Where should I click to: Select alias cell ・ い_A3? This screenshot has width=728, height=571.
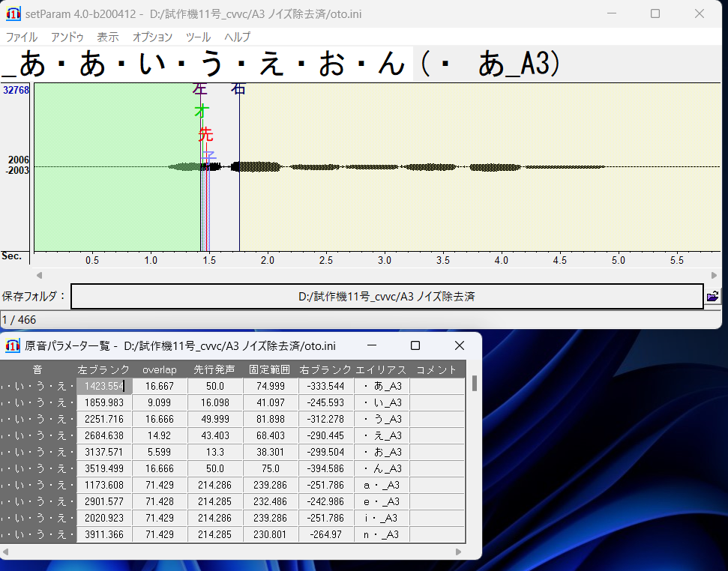382,402
